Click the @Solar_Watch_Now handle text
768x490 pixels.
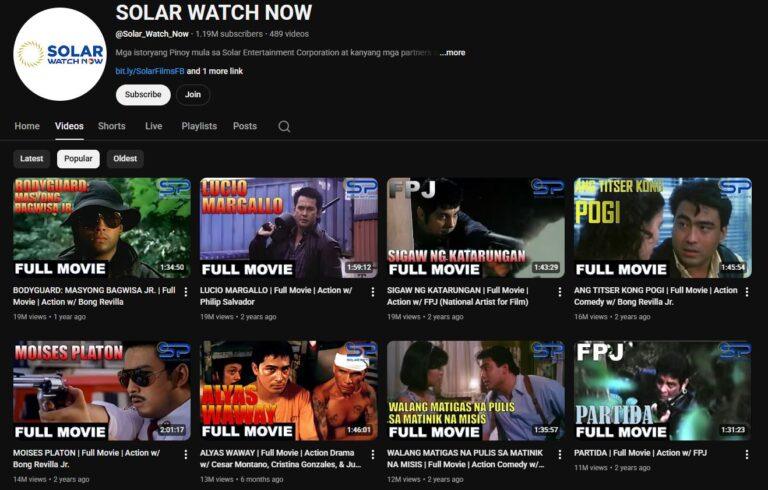click(152, 34)
